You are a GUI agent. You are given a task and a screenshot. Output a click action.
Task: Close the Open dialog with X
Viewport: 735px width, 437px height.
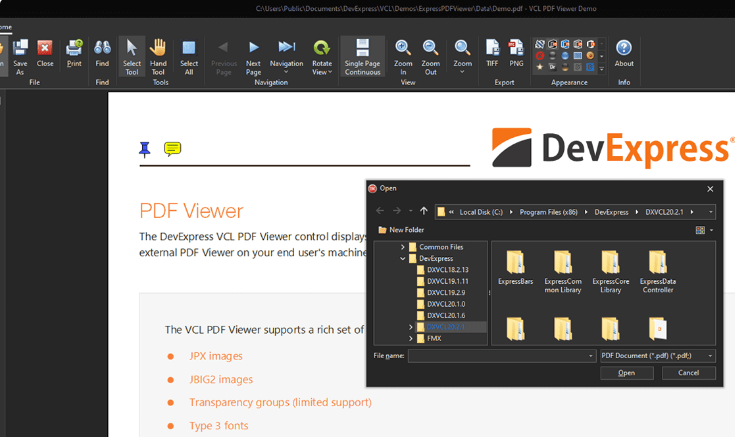pos(710,189)
